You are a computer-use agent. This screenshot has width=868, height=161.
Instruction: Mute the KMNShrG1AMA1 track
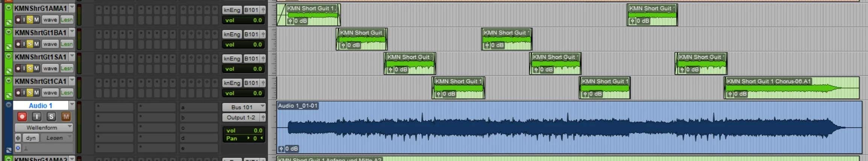pyautogui.click(x=36, y=20)
